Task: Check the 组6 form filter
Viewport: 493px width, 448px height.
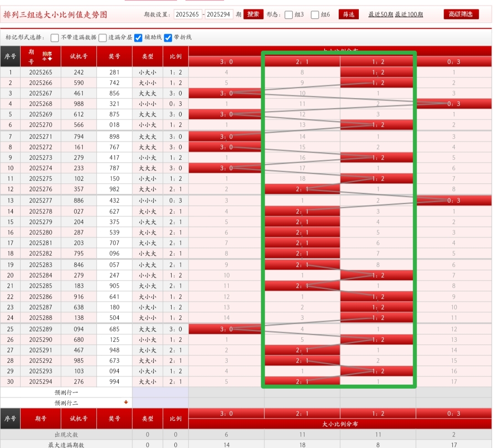Action: 315,15
